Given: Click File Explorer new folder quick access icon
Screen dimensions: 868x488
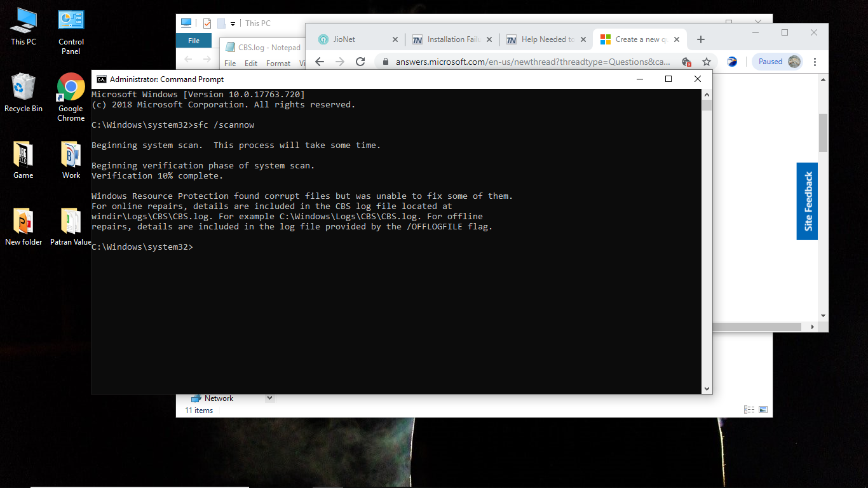Looking at the screenshot, I should coord(221,24).
